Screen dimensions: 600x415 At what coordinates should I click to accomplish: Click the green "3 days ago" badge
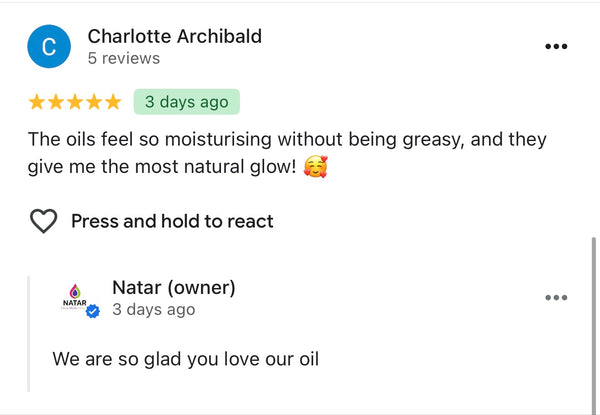[187, 102]
